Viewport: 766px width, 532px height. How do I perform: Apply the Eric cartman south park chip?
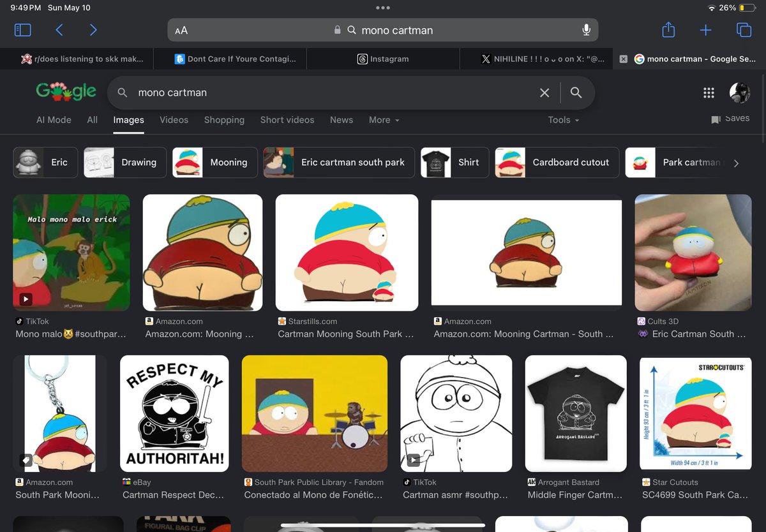coord(339,162)
